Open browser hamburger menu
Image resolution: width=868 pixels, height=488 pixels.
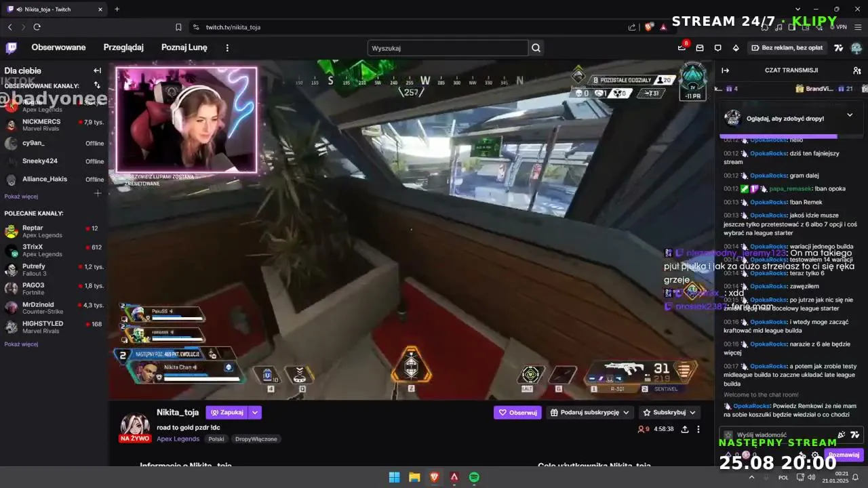(x=859, y=27)
